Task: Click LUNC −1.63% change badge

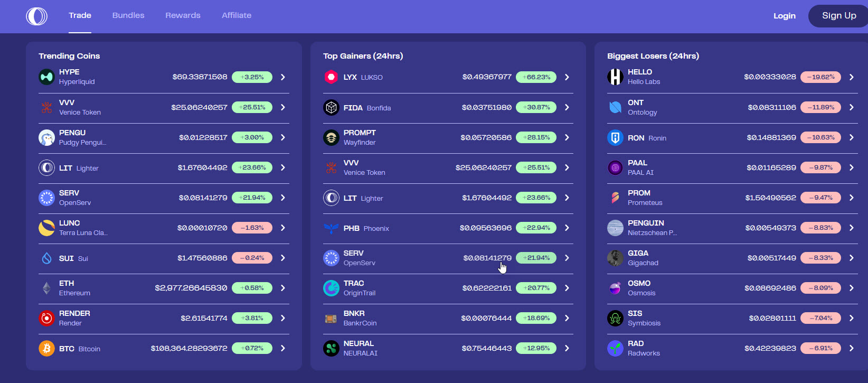Action: pos(252,228)
